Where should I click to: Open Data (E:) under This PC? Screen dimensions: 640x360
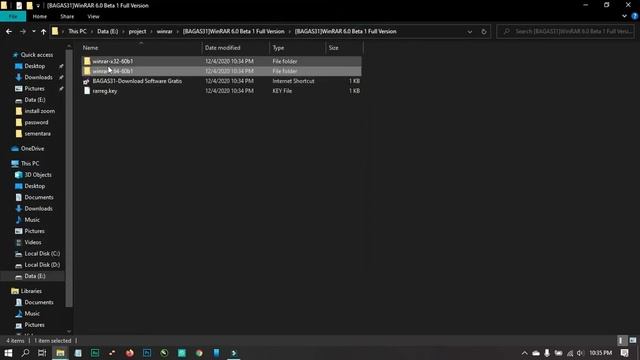(35, 276)
